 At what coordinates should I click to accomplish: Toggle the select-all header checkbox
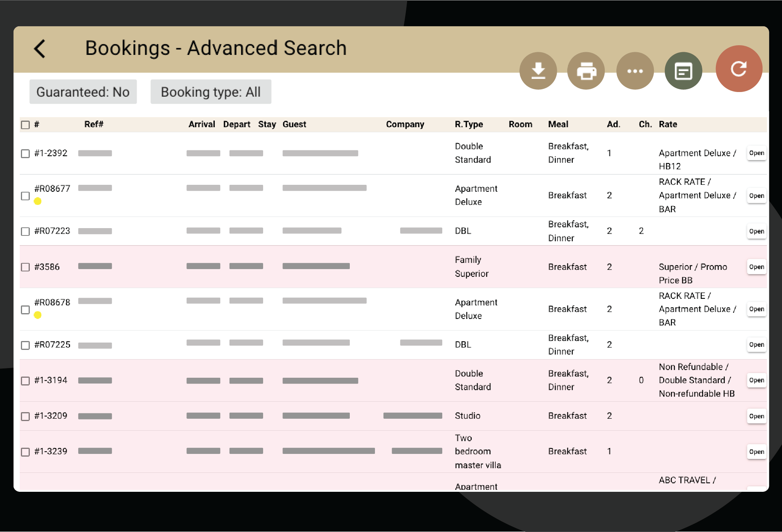pos(26,125)
